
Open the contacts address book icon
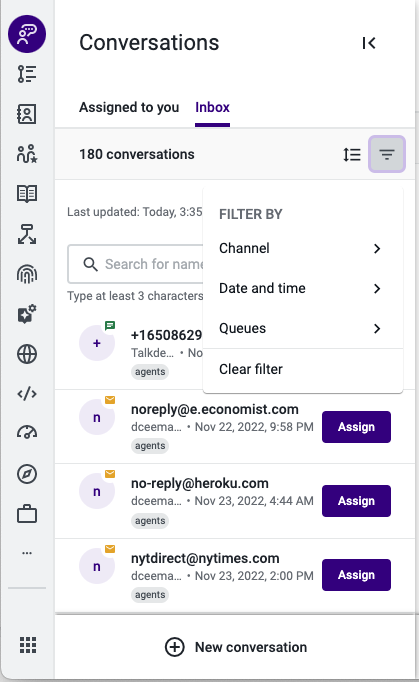[27, 114]
